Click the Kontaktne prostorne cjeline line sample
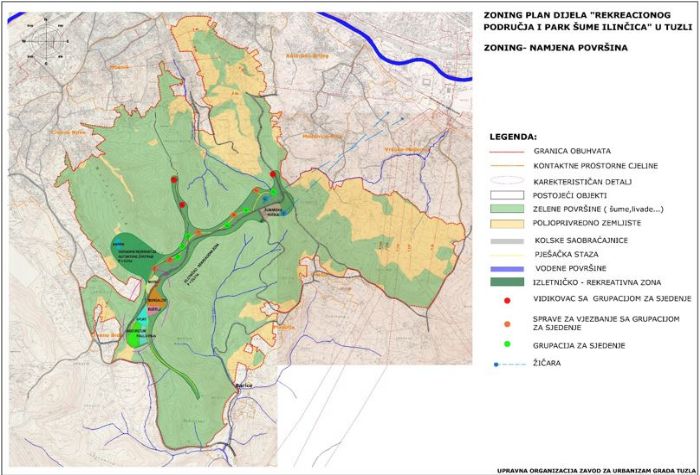700x475 pixels. pyautogui.click(x=506, y=166)
